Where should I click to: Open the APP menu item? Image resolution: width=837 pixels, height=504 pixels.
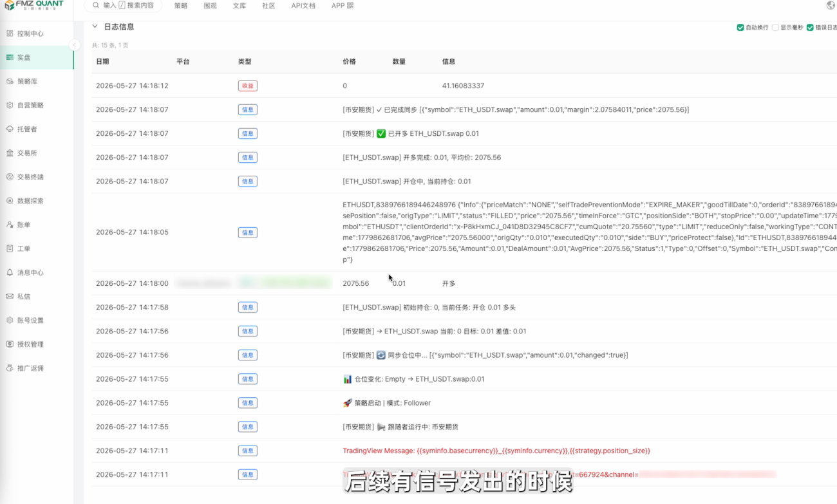[343, 6]
